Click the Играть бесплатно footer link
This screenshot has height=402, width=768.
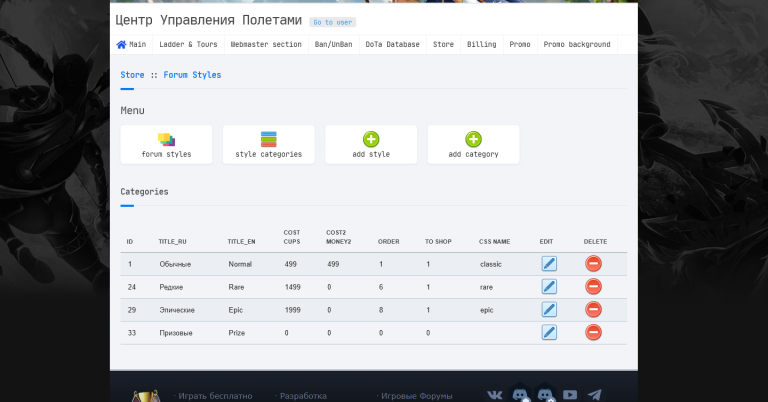coord(215,396)
